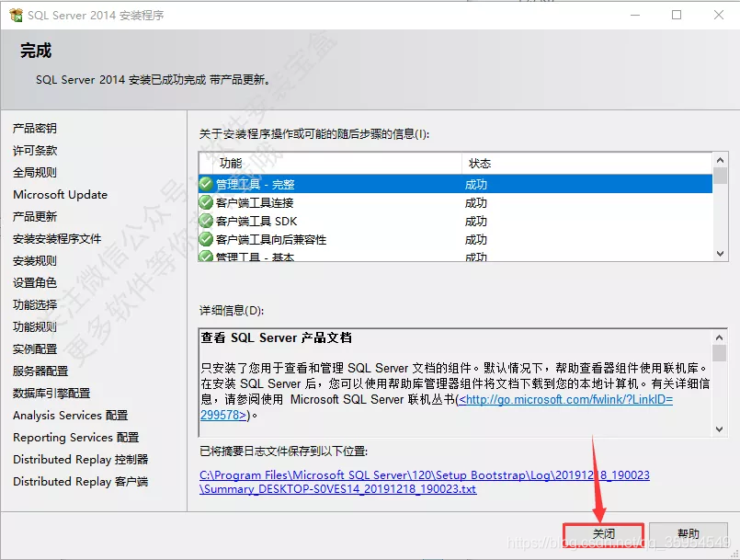
Task: Select the Microsoft Update step
Action: coord(61,195)
